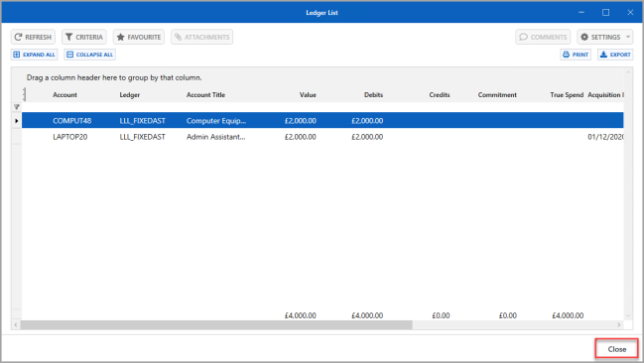Viewport: 644px width, 363px height.
Task: Click Expand All
Action: (35, 55)
